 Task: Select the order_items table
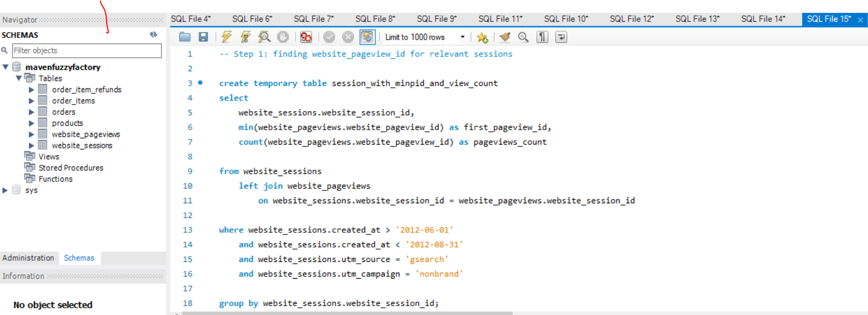pyautogui.click(x=73, y=101)
